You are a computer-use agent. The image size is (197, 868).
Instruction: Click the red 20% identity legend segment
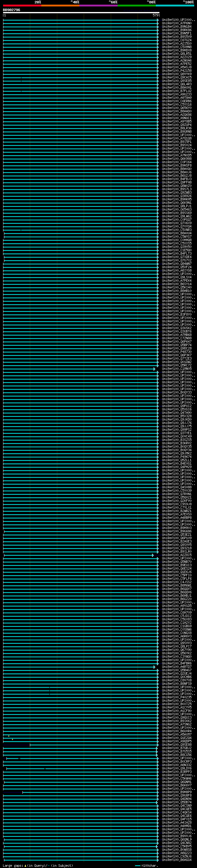click(x=22, y=6)
